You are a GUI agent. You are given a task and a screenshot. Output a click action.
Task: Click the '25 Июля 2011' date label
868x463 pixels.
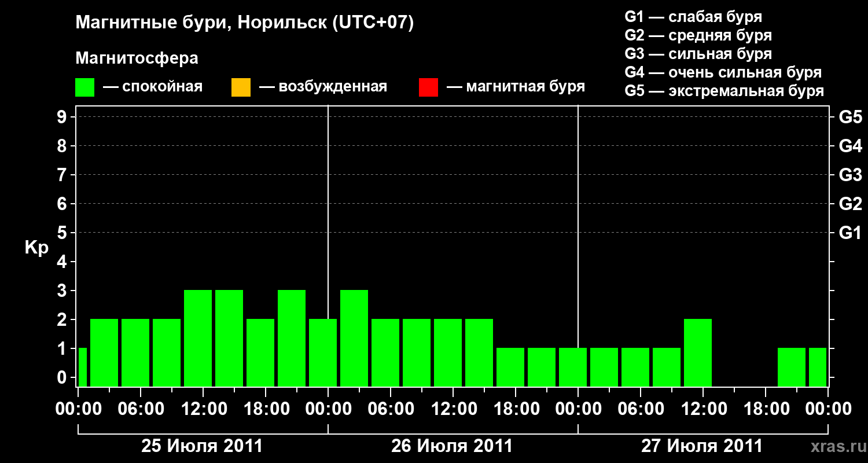pos(203,446)
